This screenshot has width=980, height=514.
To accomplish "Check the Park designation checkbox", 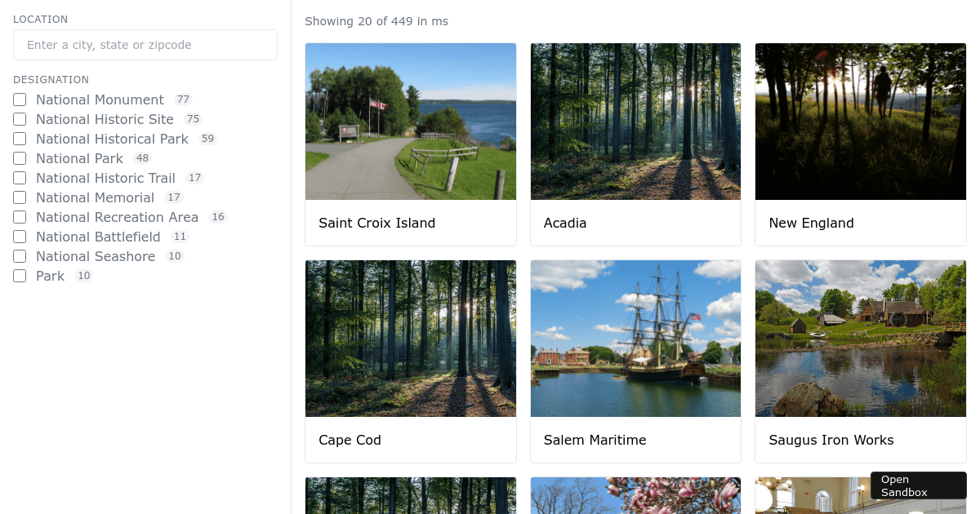I will pyautogui.click(x=20, y=276).
